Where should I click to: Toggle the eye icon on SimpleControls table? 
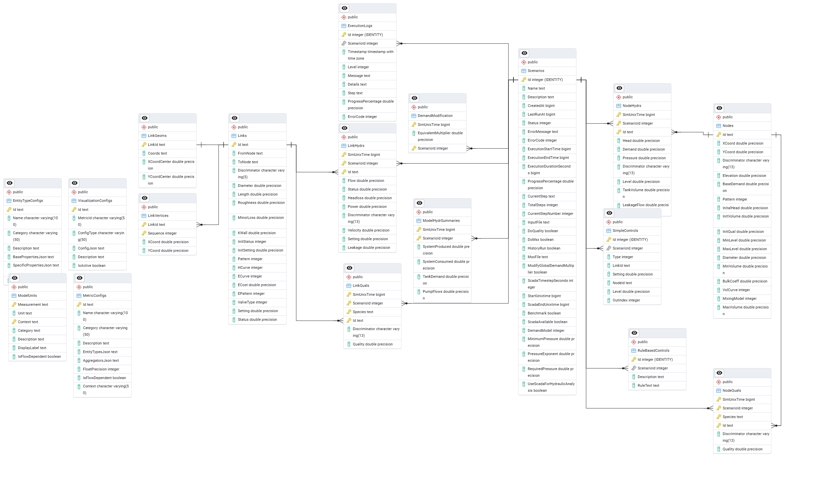[609, 213]
